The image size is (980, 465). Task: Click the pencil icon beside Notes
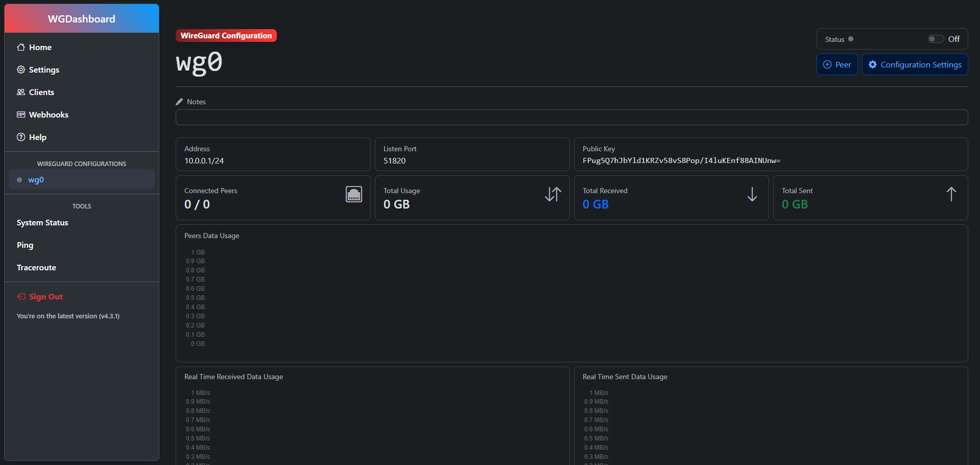point(179,102)
